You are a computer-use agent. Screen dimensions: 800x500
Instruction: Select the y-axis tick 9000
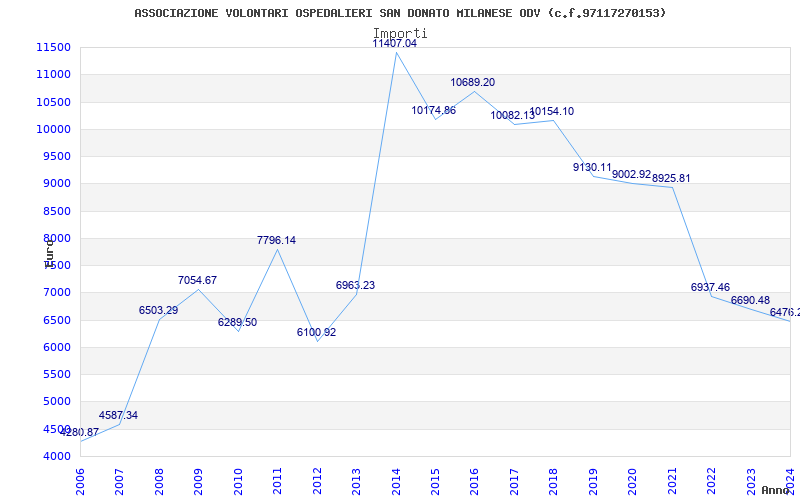point(56,184)
